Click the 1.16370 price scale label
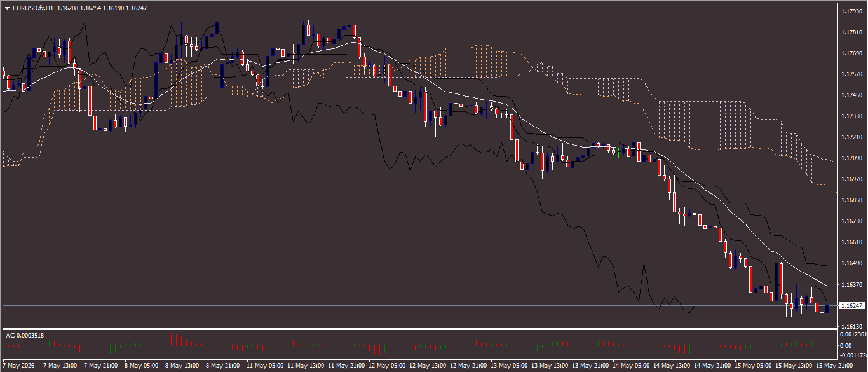 click(x=851, y=284)
